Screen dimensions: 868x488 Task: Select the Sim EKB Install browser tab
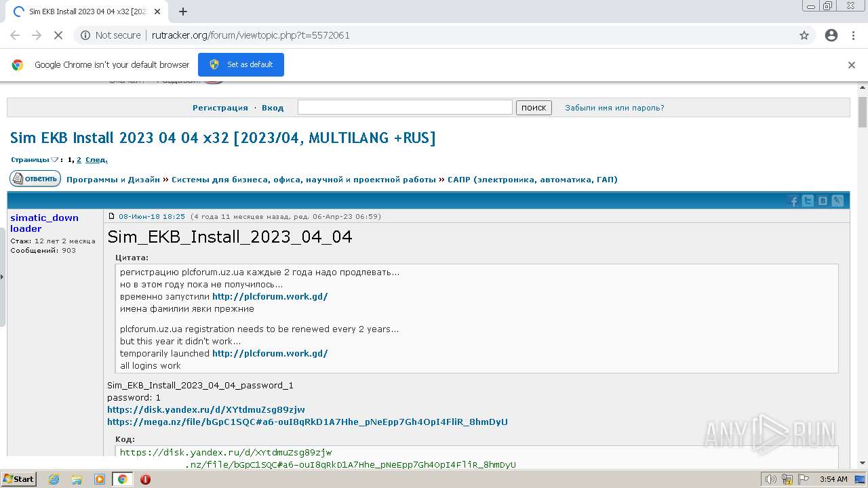tap(86, 12)
